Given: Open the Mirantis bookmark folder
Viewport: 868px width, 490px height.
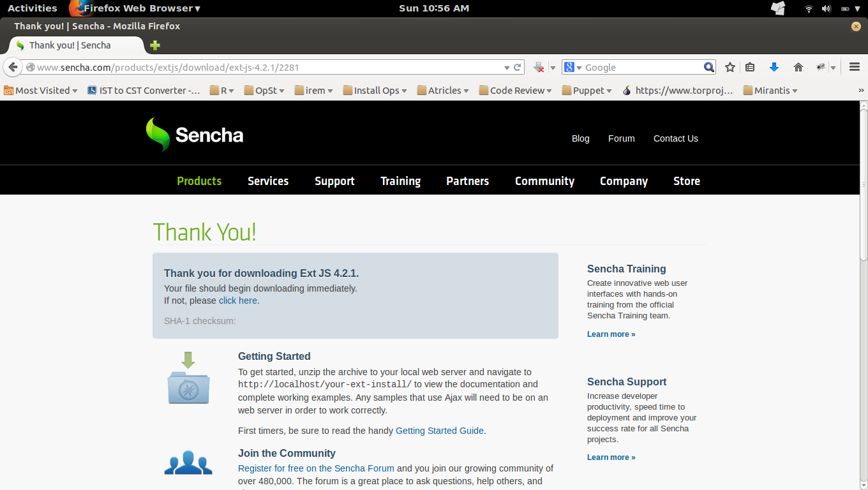Looking at the screenshot, I should tap(770, 91).
